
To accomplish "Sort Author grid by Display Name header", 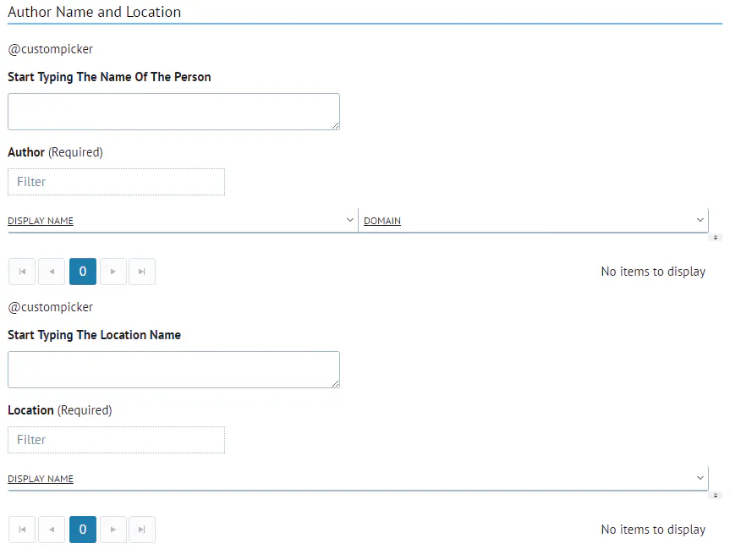I will click(x=41, y=221).
